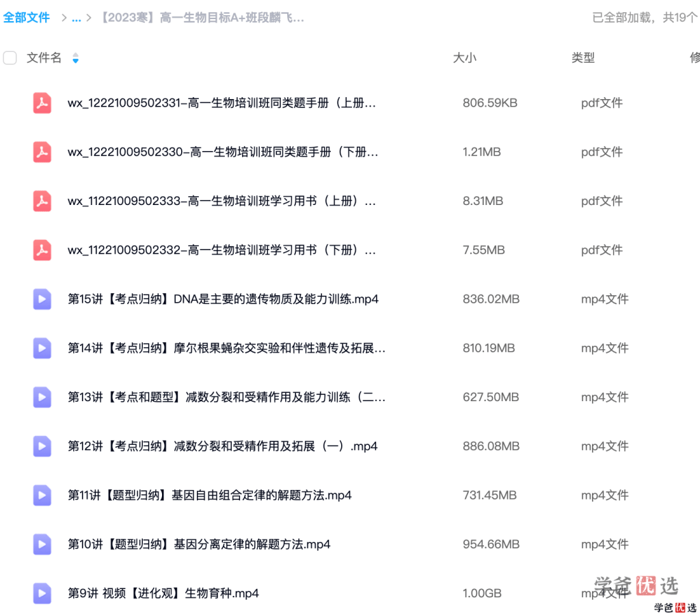Open 第13讲 减数分裂和受精作用及能力训练 video
This screenshot has width=700, height=615.
(x=226, y=397)
